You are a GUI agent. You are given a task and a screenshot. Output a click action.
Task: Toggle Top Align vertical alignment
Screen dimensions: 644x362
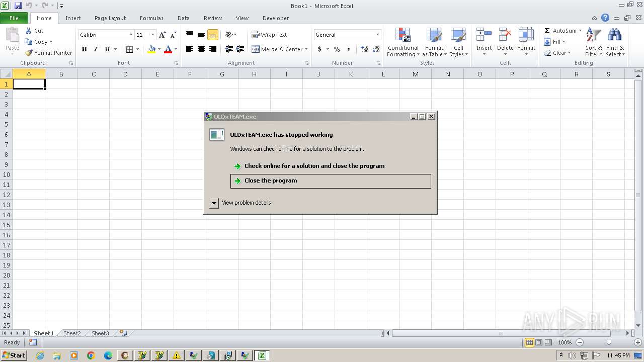190,35
